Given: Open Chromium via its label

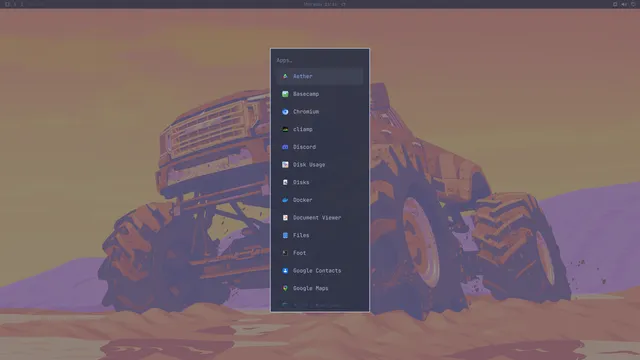Looking at the screenshot, I should click(x=306, y=111).
